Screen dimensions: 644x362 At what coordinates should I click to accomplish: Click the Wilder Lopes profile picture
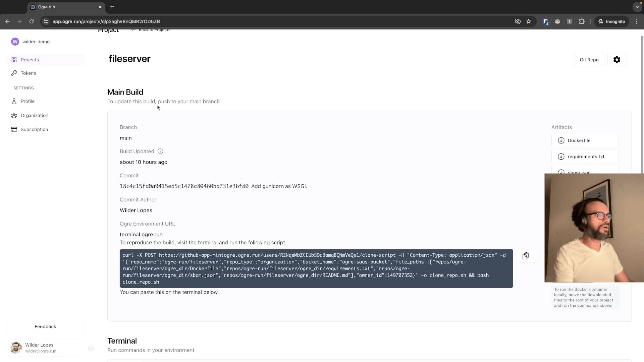coord(16,348)
